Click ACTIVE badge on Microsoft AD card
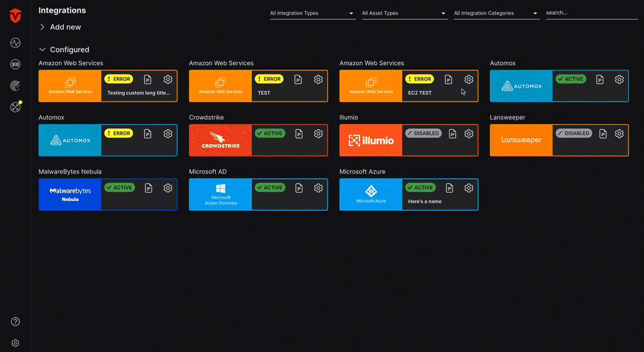Screen dimensions: 644x352 tap(270, 187)
